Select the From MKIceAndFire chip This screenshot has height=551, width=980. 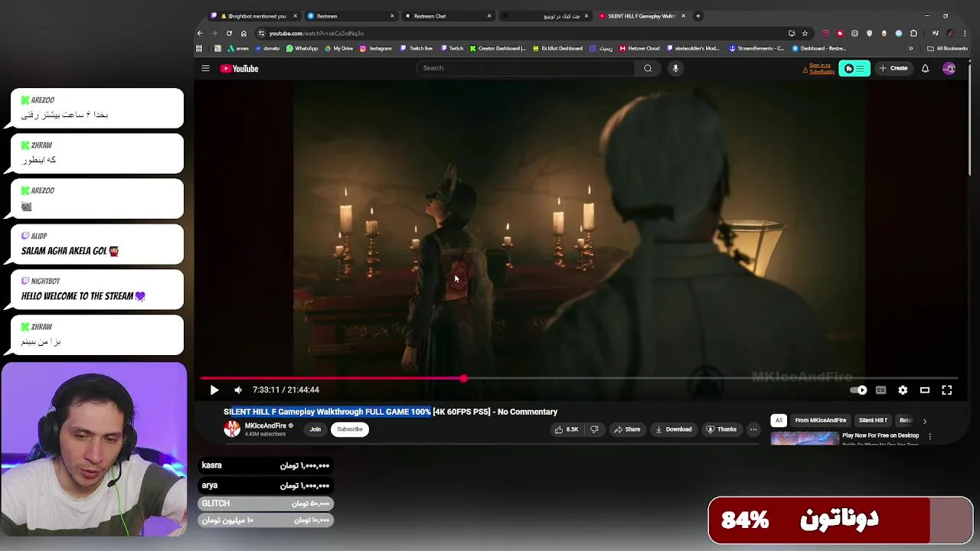click(820, 420)
